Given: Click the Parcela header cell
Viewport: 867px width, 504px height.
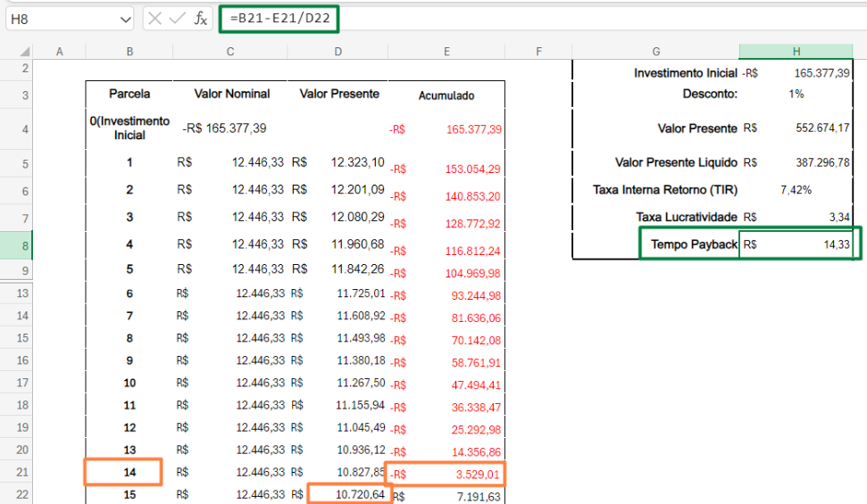Looking at the screenshot, I should (129, 94).
